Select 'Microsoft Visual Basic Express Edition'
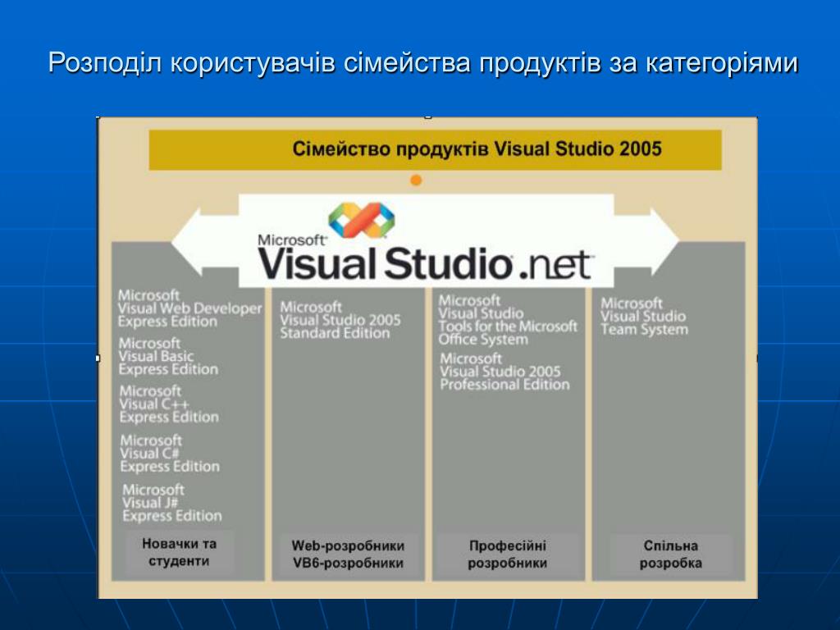 pos(168,356)
